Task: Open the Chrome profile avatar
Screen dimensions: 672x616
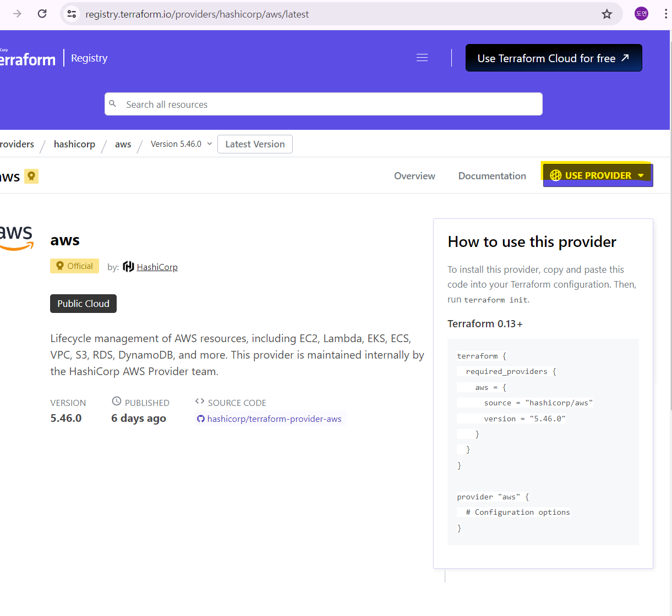Action: pos(641,14)
